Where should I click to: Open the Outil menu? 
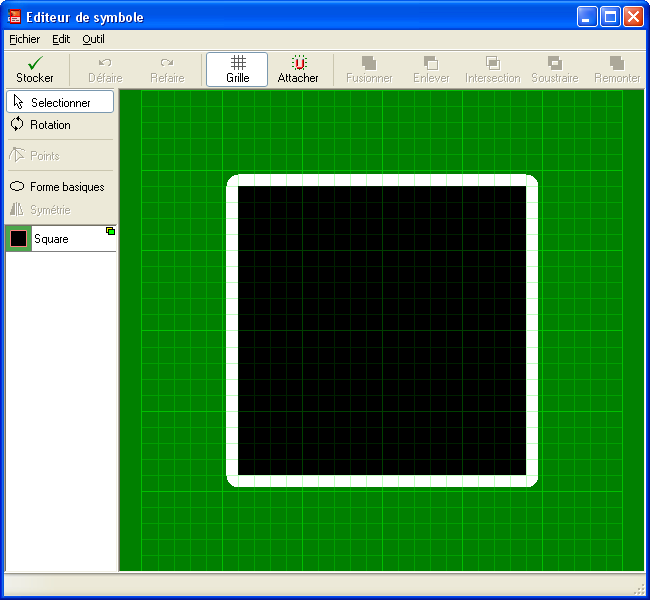point(93,39)
